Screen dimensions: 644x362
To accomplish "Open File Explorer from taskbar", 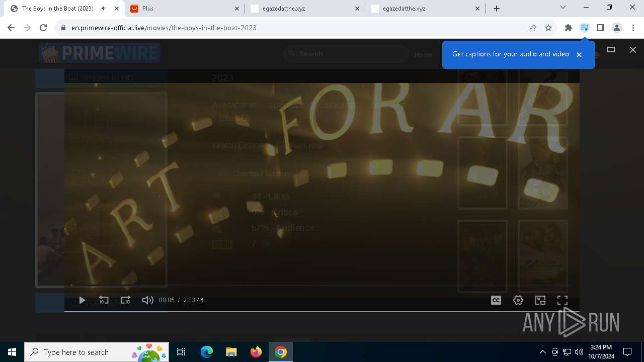I will coord(231,352).
